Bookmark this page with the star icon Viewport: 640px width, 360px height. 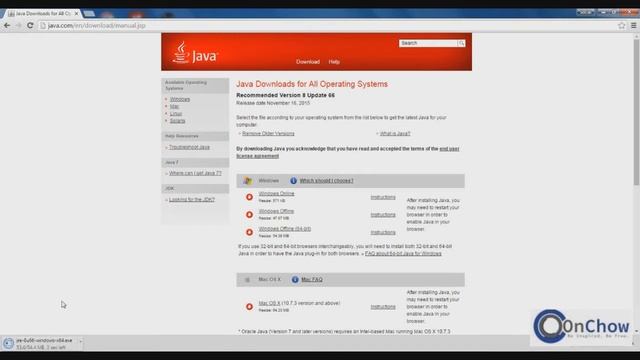621,25
